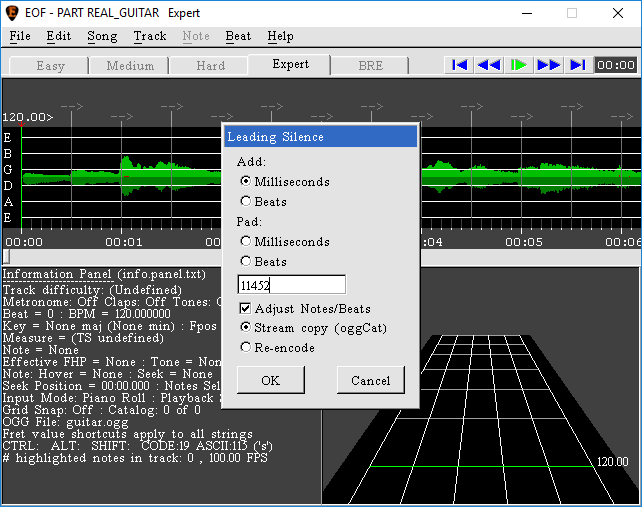Image resolution: width=642 pixels, height=507 pixels.
Task: Click the EOF app icon in title bar
Action: coord(13,13)
